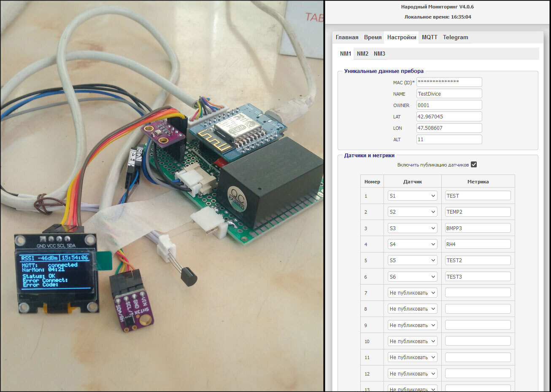Viewport: 551px width, 392px height.
Task: Open the S4 sensor dropdown in row 4
Action: click(412, 244)
